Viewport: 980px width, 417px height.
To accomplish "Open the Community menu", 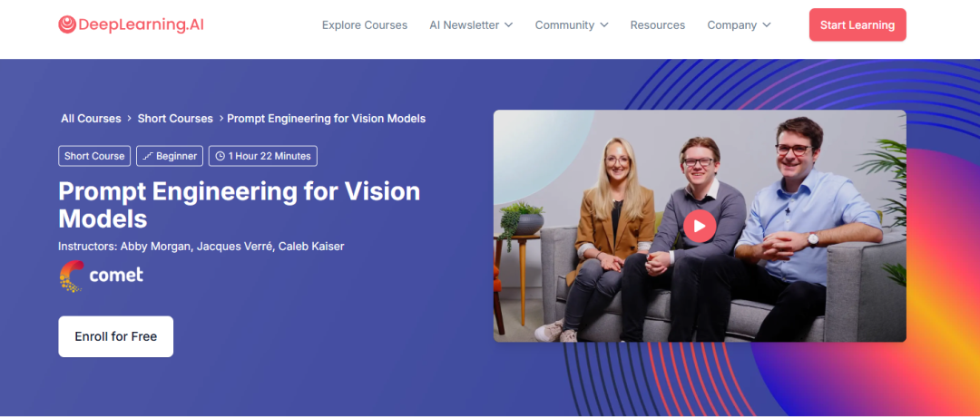I will coord(572,25).
